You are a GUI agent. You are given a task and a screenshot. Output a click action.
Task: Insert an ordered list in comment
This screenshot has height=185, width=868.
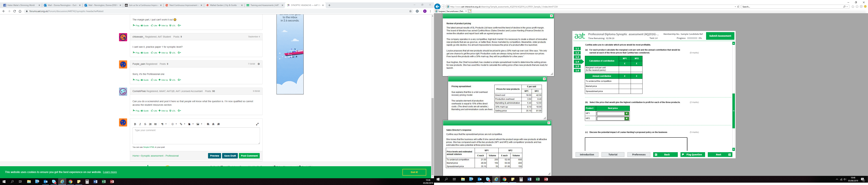[150, 124]
